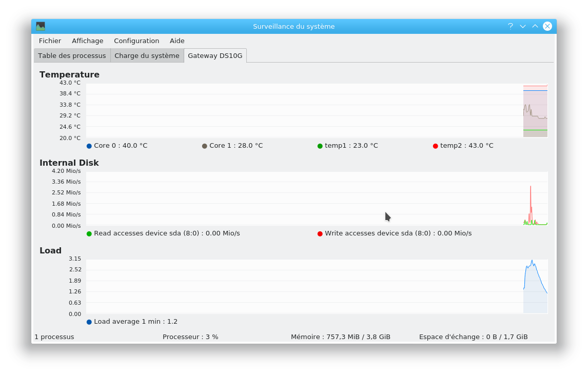Click the green Read accesses color dot
588x375 pixels.
pyautogui.click(x=89, y=233)
